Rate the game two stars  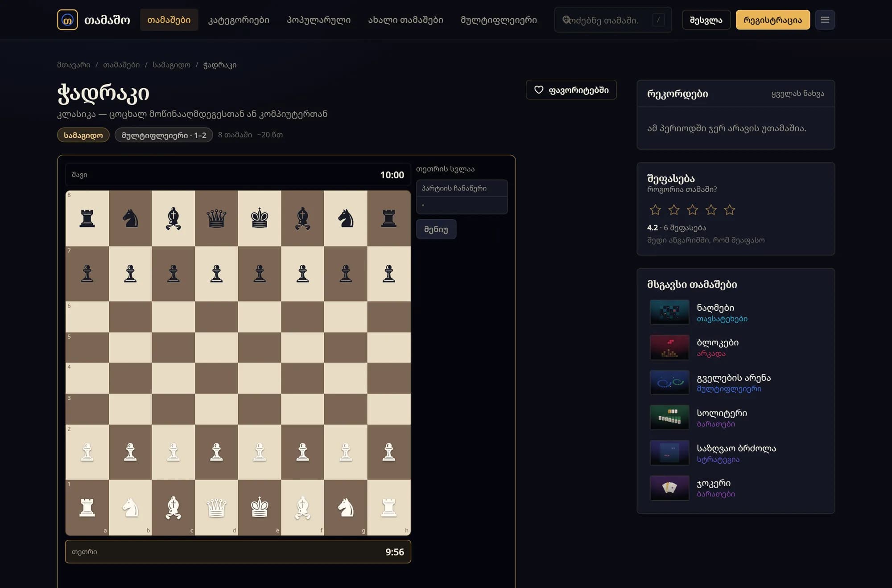point(674,210)
